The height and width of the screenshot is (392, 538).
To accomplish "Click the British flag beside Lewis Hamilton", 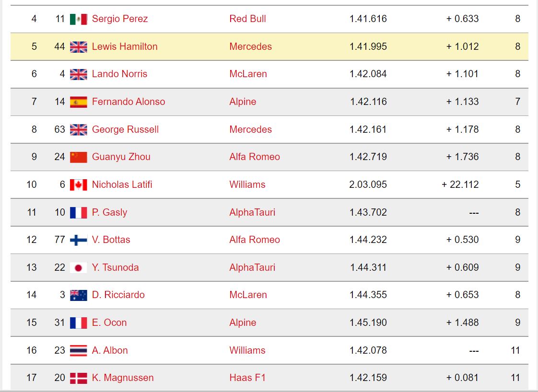I will pos(78,46).
